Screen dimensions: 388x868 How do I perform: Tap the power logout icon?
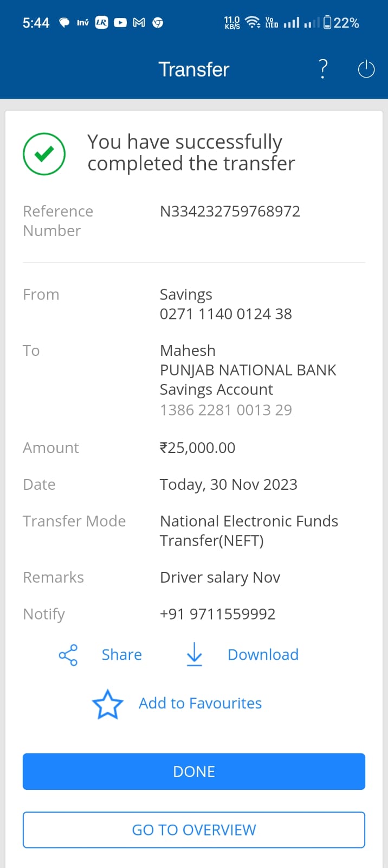click(x=366, y=69)
